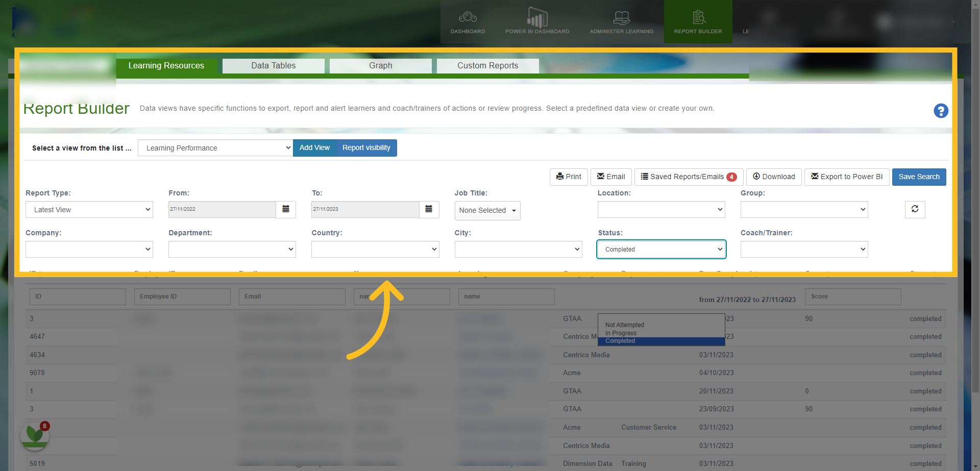The height and width of the screenshot is (471, 980).
Task: Expand the Location dropdown
Action: coord(661,210)
